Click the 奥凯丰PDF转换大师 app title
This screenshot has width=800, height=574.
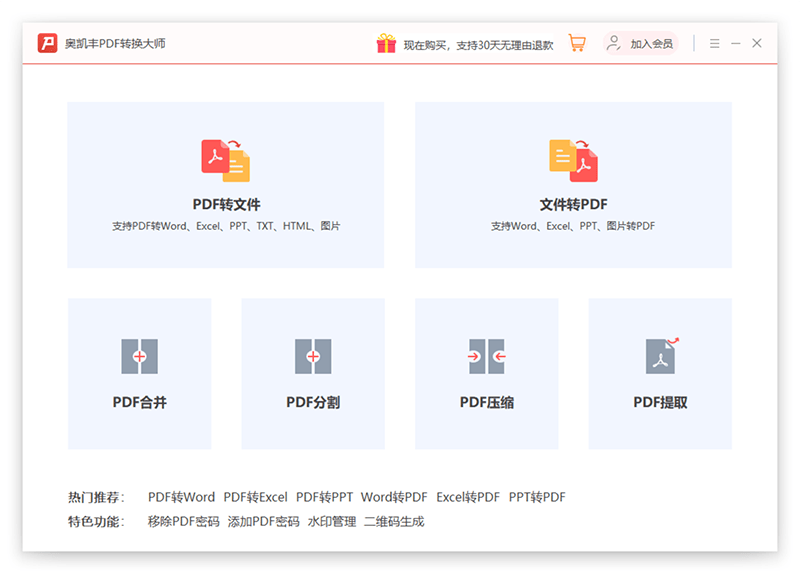tap(115, 44)
